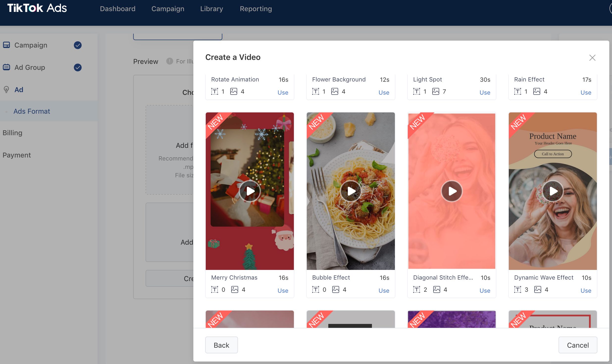612x364 pixels.
Task: Cancel the Create a Video dialog
Action: [578, 345]
